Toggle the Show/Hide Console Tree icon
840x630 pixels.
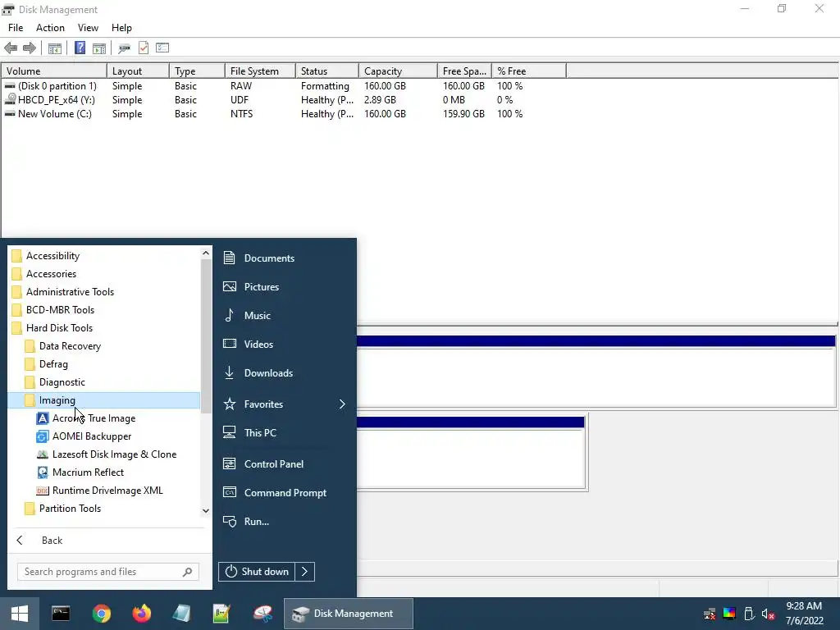pos(55,48)
